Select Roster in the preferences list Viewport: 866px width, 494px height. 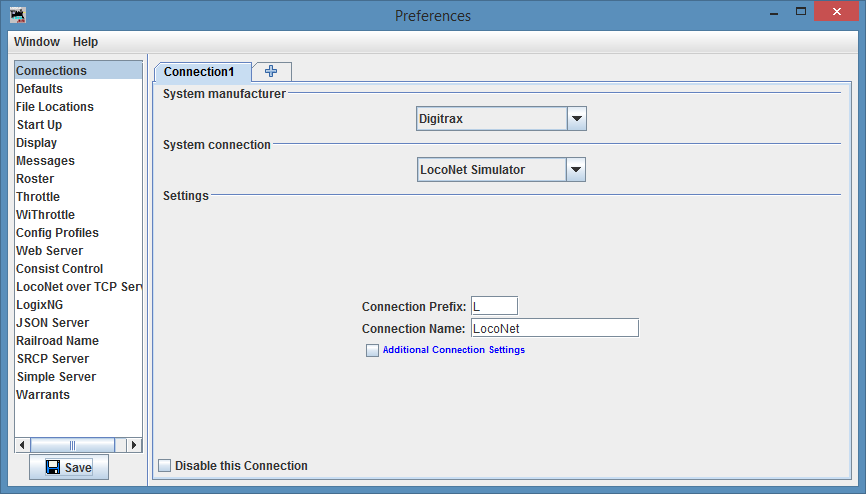35,179
